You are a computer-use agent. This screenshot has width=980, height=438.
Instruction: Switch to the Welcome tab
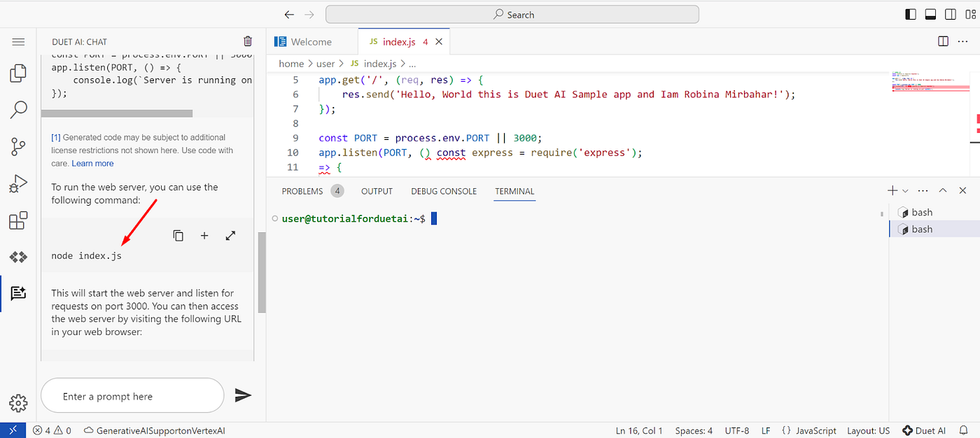(311, 42)
